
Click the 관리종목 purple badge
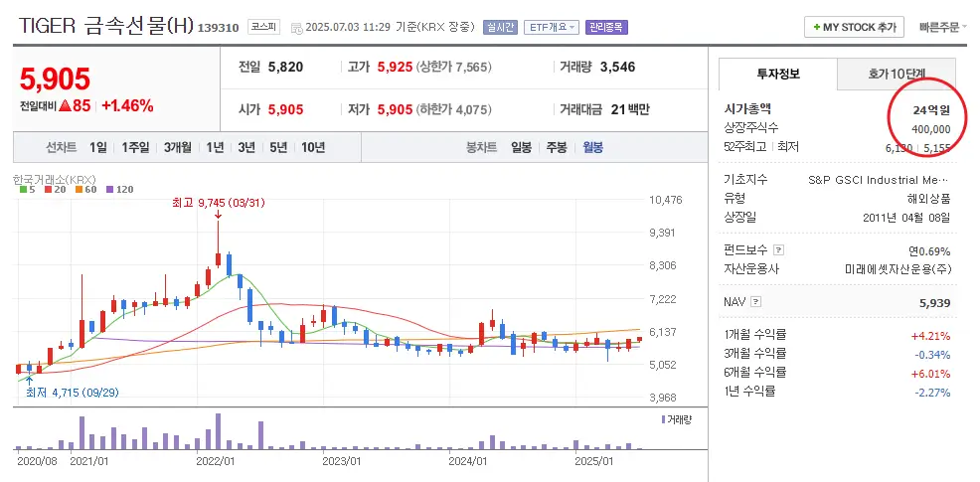[x=605, y=27]
